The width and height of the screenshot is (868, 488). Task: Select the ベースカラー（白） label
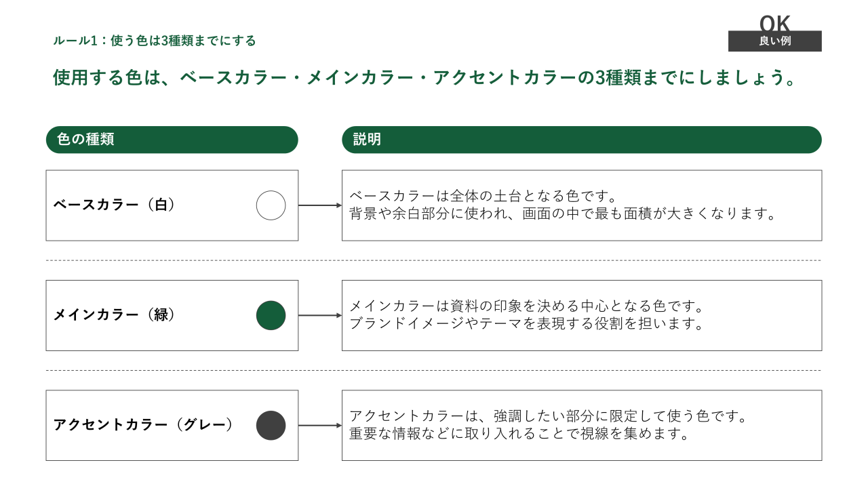point(115,205)
